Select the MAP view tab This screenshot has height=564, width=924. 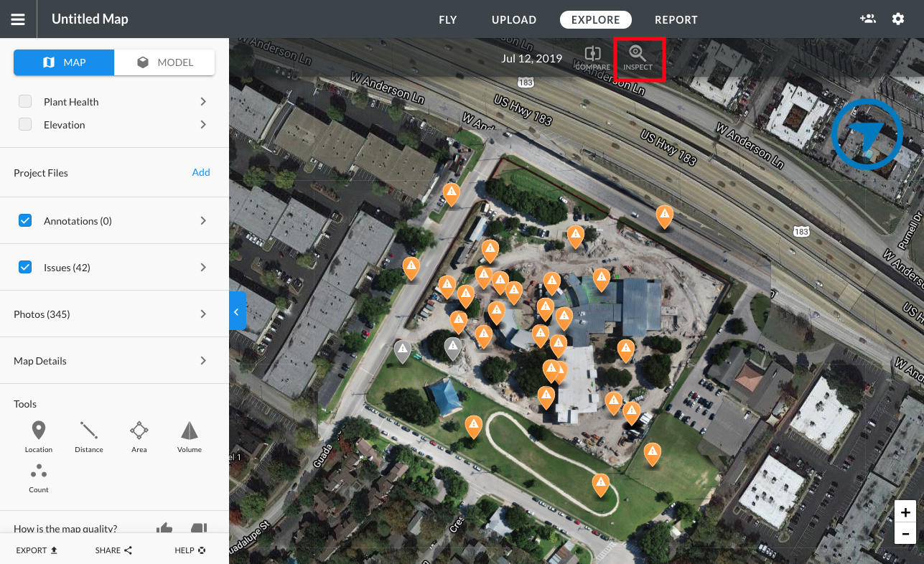coord(64,62)
